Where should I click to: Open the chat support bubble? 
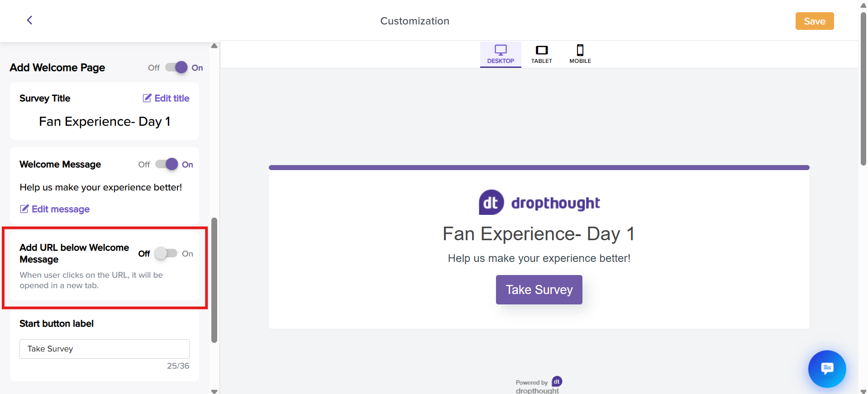[x=827, y=369]
